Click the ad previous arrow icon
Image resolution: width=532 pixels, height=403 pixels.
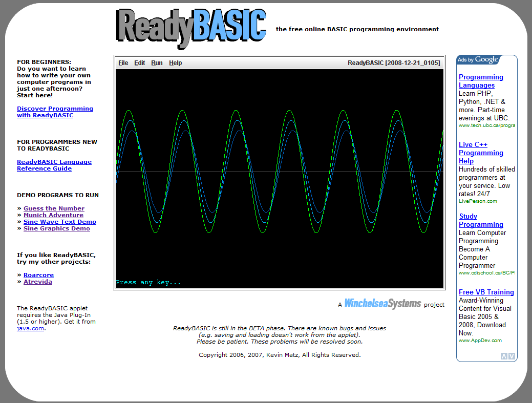coord(504,356)
